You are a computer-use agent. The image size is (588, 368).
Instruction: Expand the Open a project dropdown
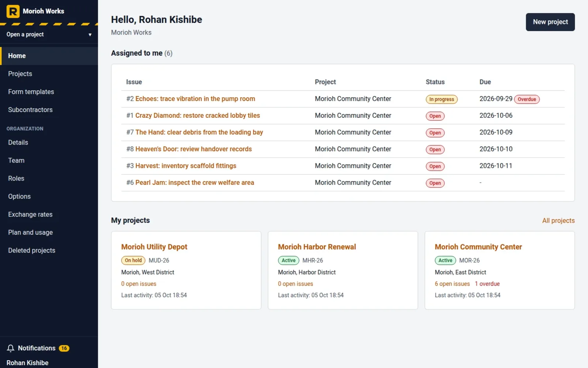49,34
